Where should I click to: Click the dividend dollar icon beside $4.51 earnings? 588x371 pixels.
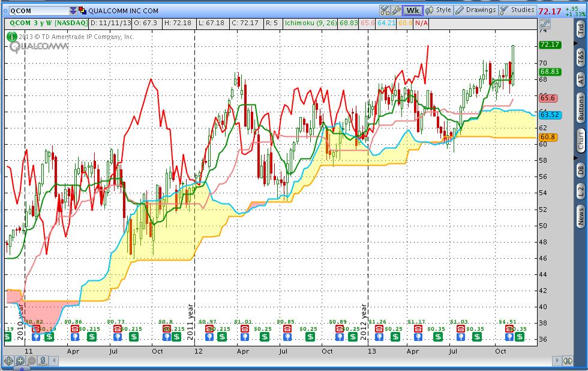pos(520,337)
